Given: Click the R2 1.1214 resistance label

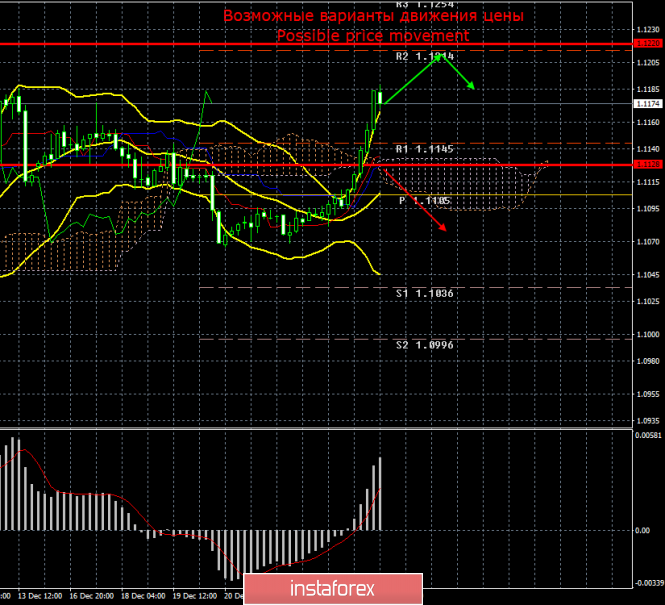Looking at the screenshot, I should (425, 56).
